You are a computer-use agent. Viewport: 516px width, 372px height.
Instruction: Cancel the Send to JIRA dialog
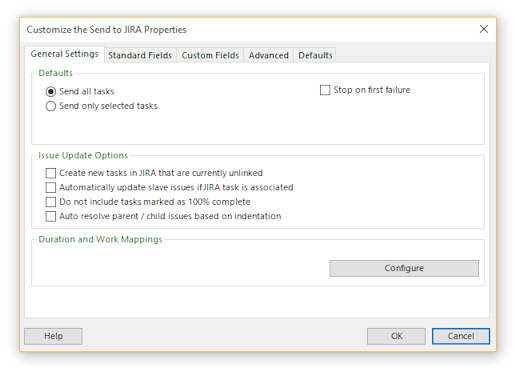(461, 336)
